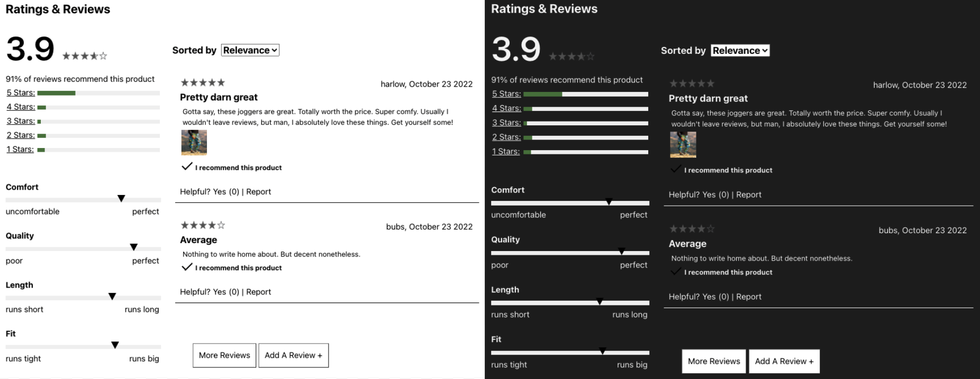This screenshot has width=980, height=379.
Task: Select the '1 Stars' rating filter link
Action: click(20, 149)
